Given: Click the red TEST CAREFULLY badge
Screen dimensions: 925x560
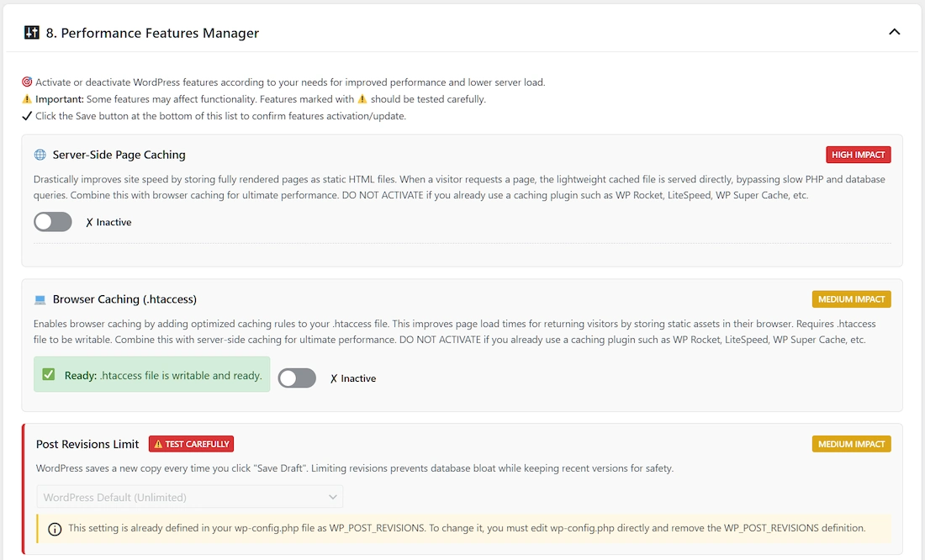Looking at the screenshot, I should coord(191,444).
